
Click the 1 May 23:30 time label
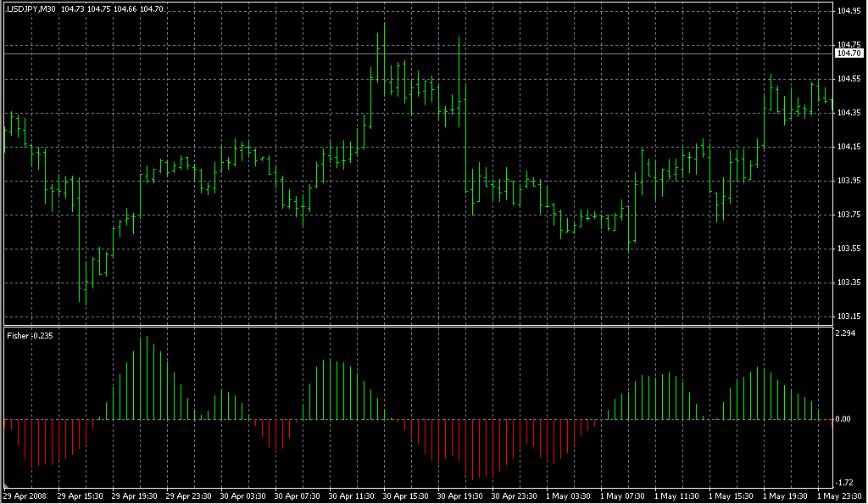[x=838, y=496]
